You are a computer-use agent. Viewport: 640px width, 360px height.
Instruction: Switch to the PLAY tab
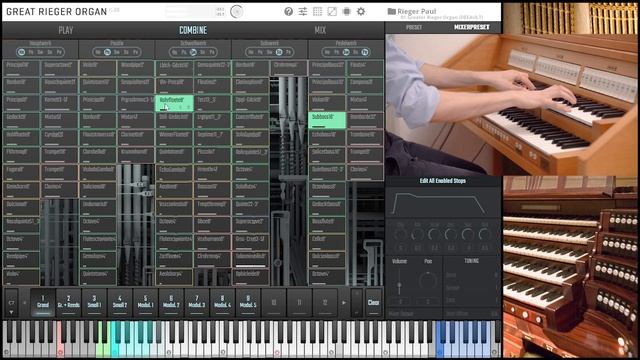66,30
